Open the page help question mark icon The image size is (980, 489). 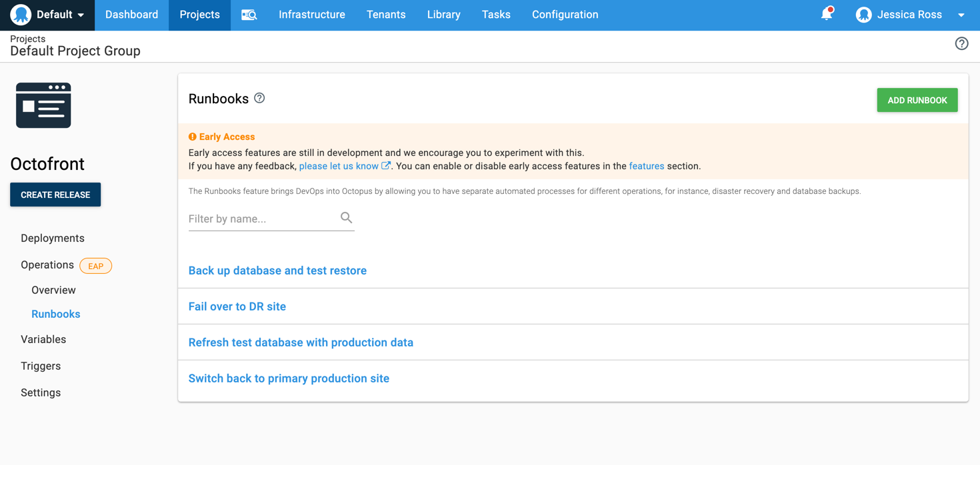click(961, 43)
